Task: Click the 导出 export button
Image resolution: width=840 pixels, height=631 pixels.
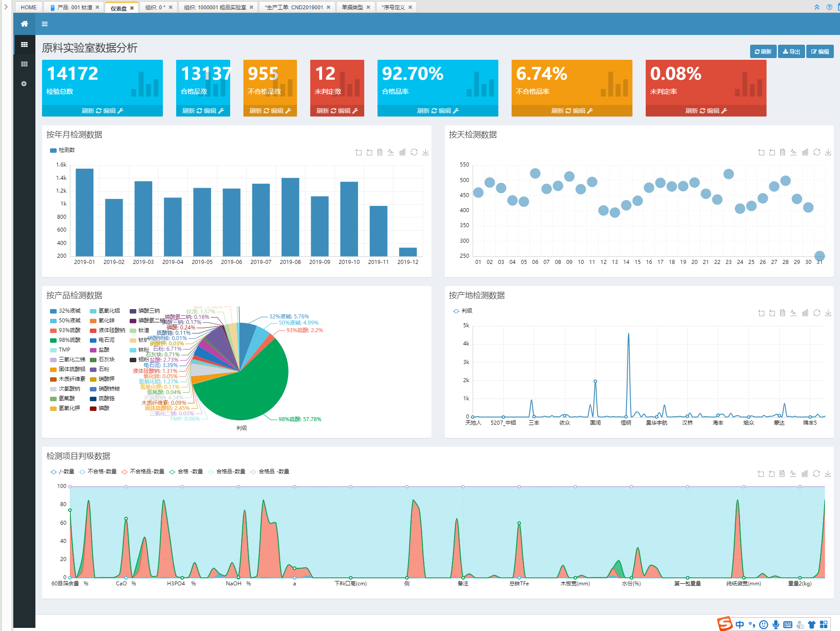Action: pyautogui.click(x=791, y=51)
